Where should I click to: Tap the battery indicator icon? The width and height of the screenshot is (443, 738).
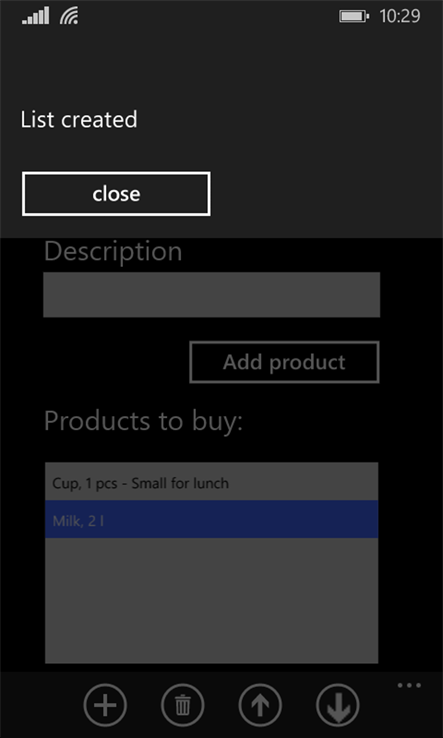354,17
